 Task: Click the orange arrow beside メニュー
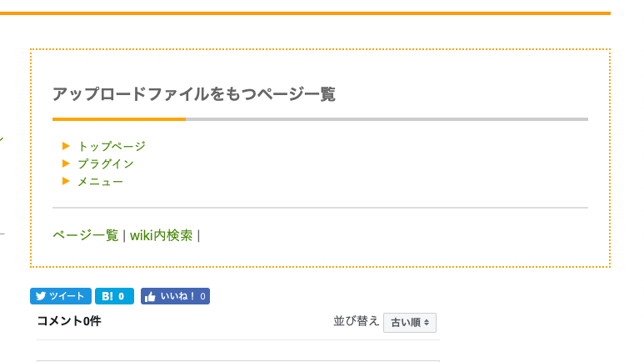(66, 181)
